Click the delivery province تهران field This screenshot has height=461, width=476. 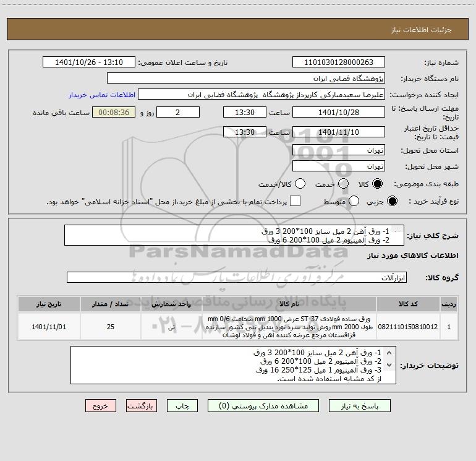coord(339,150)
